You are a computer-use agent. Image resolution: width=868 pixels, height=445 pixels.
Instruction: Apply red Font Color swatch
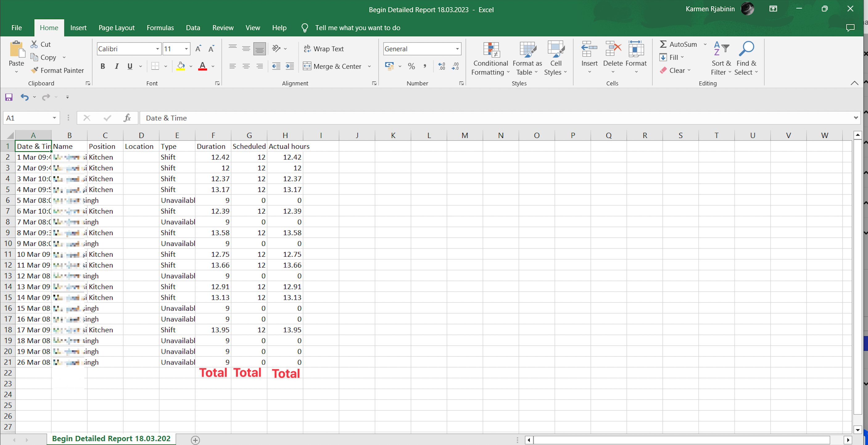(203, 66)
